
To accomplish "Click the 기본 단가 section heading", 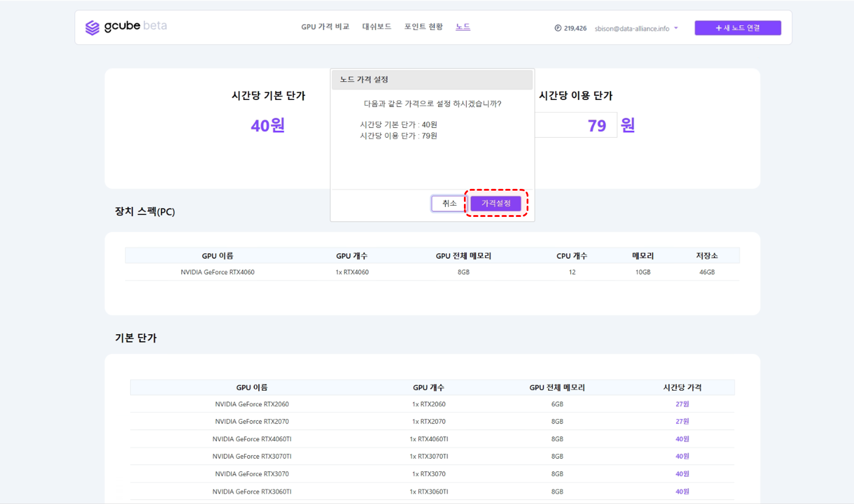I will tap(136, 338).
